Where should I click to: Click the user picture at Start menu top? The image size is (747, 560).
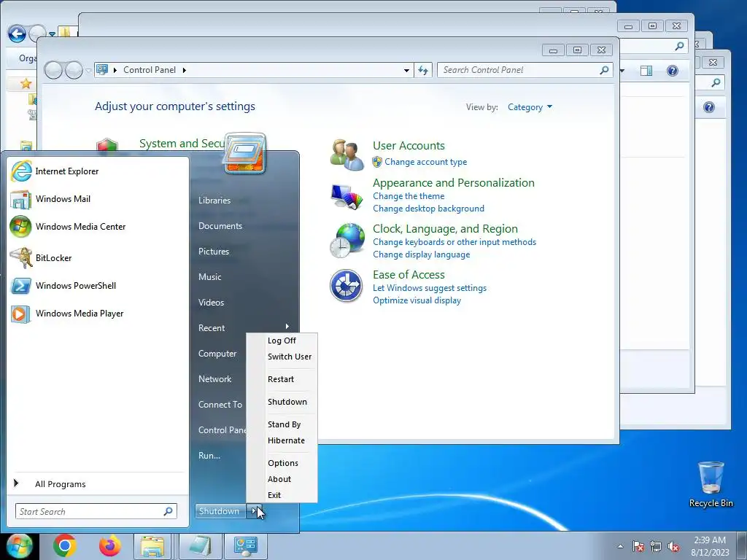click(245, 153)
